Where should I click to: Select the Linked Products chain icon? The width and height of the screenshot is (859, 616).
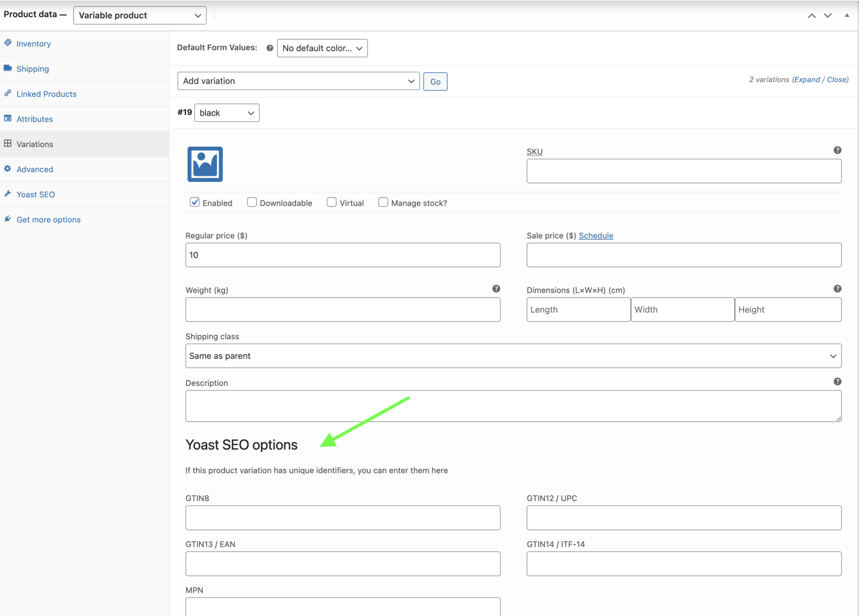coord(8,94)
